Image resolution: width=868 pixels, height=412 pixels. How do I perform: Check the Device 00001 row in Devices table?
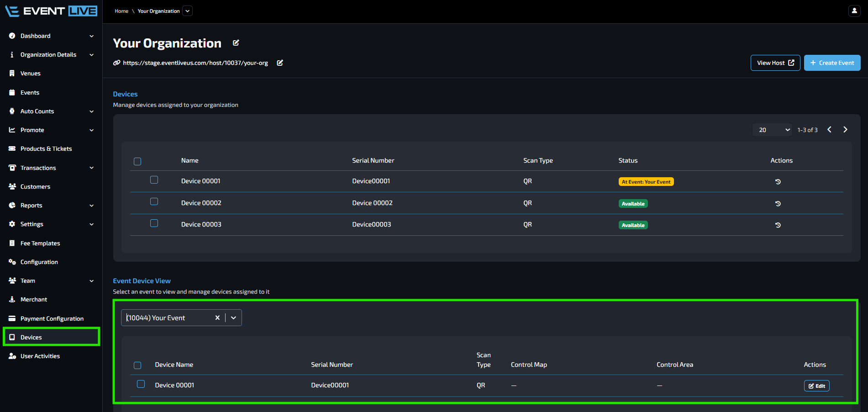[x=154, y=180]
